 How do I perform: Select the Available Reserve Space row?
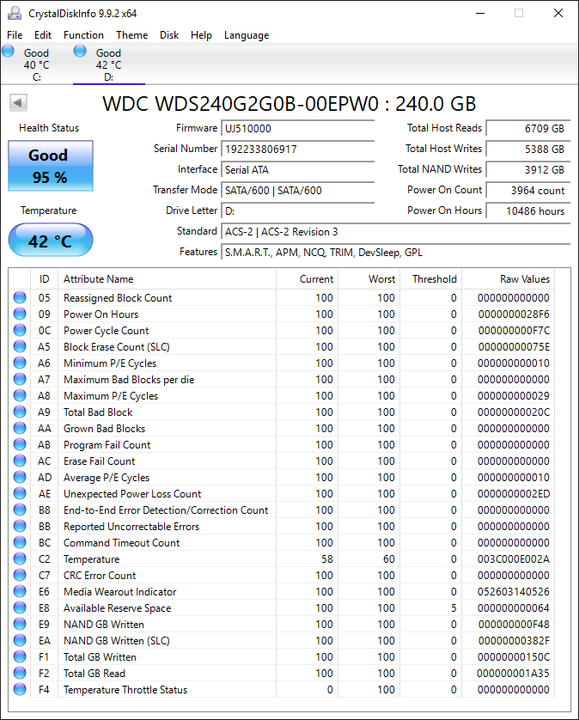pos(282,608)
